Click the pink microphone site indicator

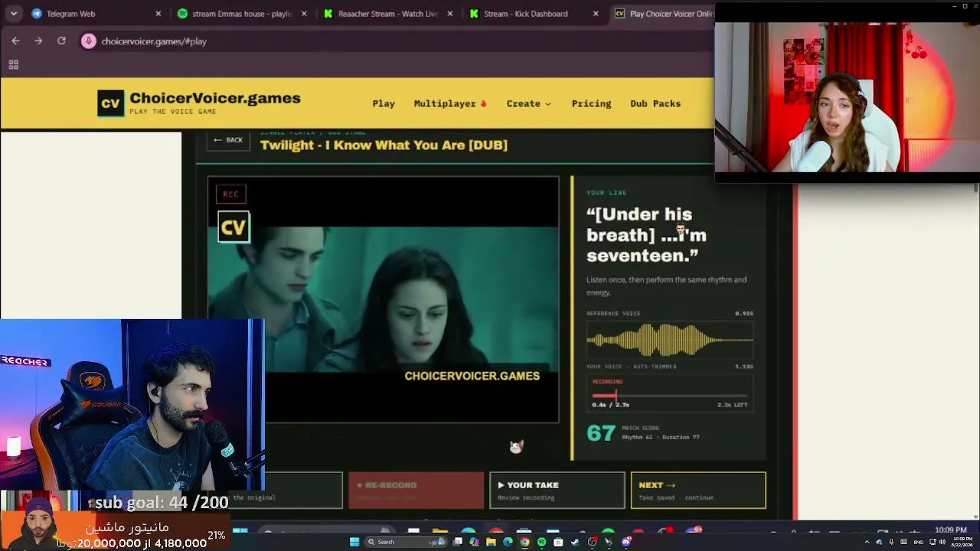coord(89,41)
